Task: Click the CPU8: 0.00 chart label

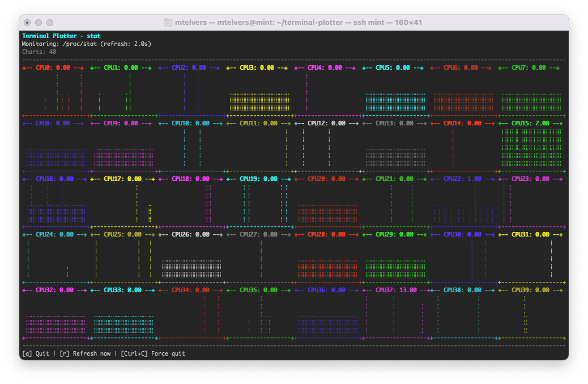Action: pyautogui.click(x=53, y=124)
